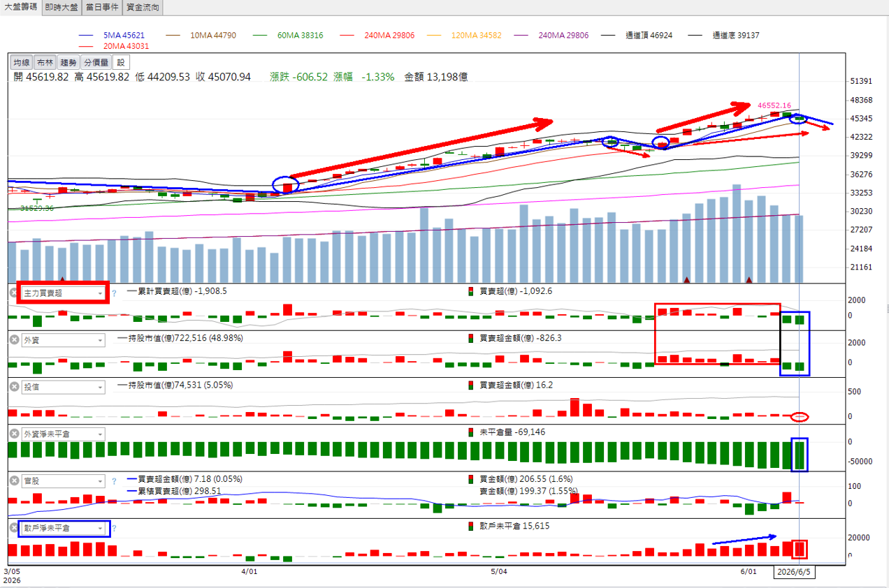Close the 官股 indicator panel

coord(13,481)
